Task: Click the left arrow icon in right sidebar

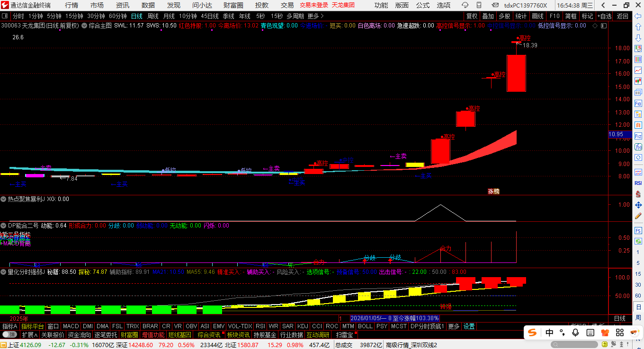Action: tap(638, 16)
